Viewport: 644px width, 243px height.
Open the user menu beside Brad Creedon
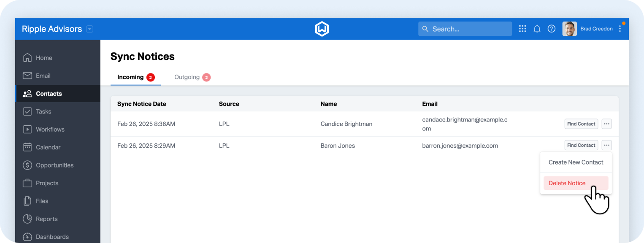coord(620,29)
